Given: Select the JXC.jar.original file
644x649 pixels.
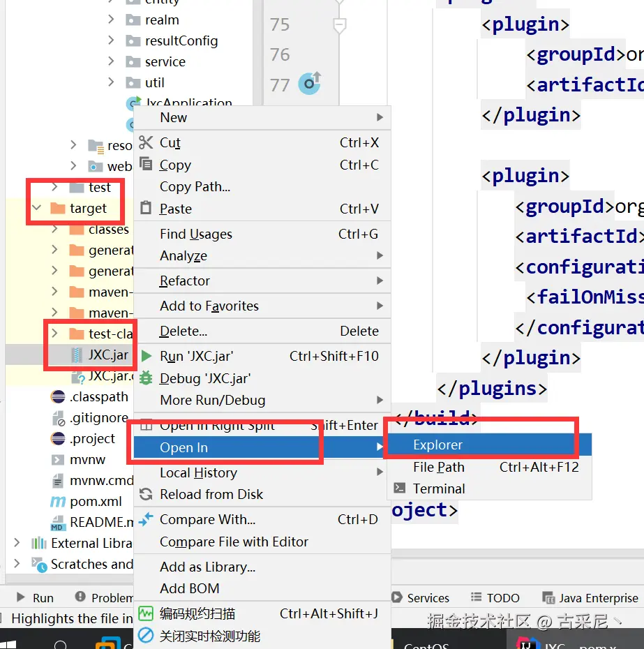Looking at the screenshot, I should [x=112, y=376].
